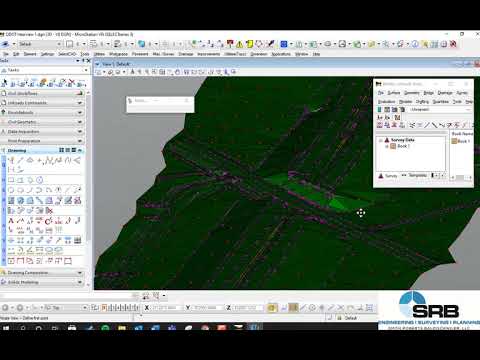Screen dimensions: 480x360
Task: Open the Unnamed combo box in InRoads window
Action: point(440,109)
